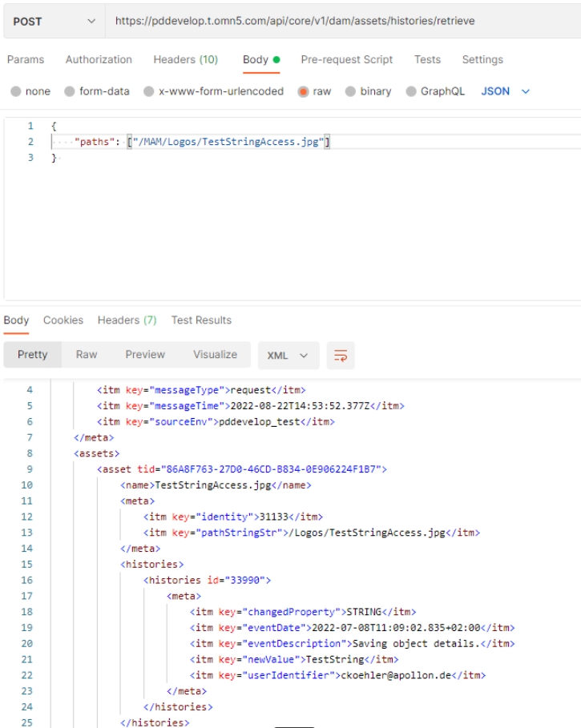Select the form-data radio option
581x728 pixels.
70,91
